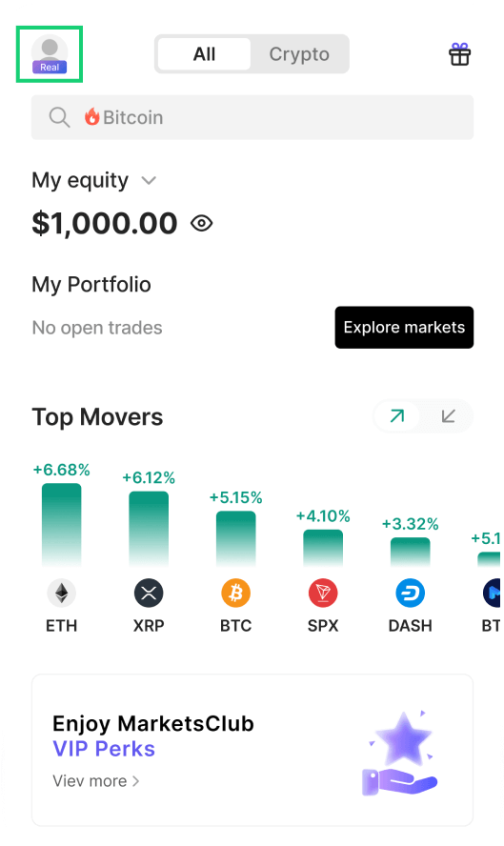Hide equity balance with eye icon

pyautogui.click(x=201, y=223)
